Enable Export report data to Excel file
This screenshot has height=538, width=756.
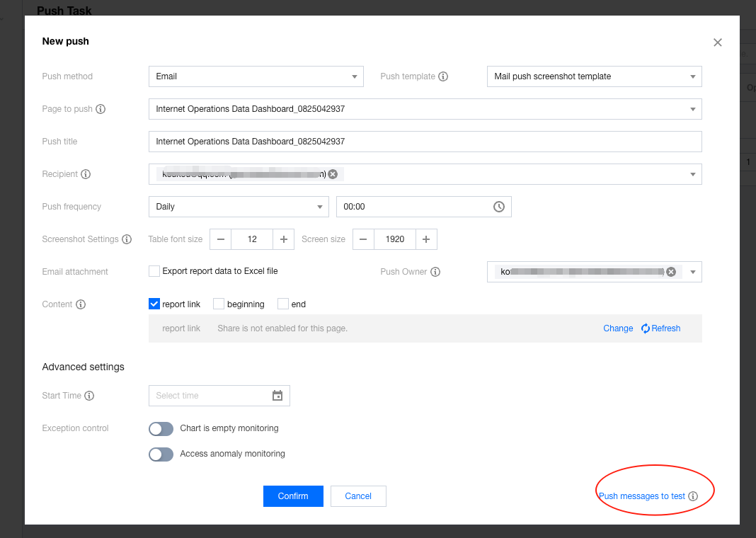[x=154, y=271]
